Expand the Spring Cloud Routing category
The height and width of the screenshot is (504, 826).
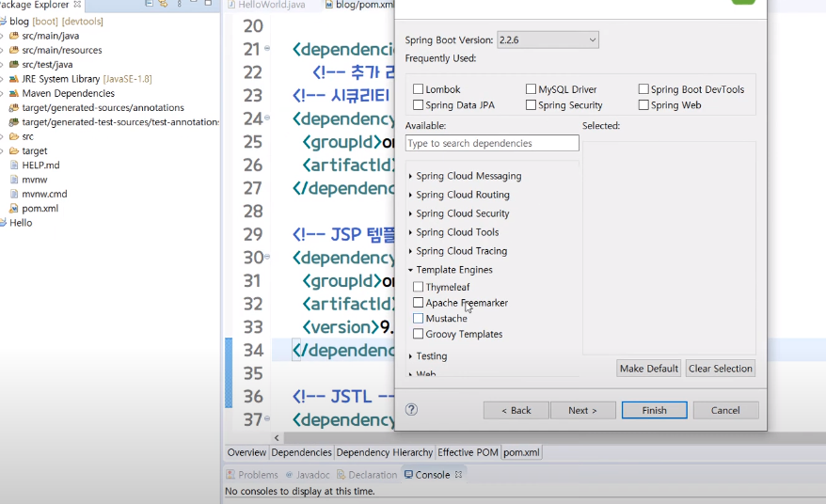tap(410, 195)
